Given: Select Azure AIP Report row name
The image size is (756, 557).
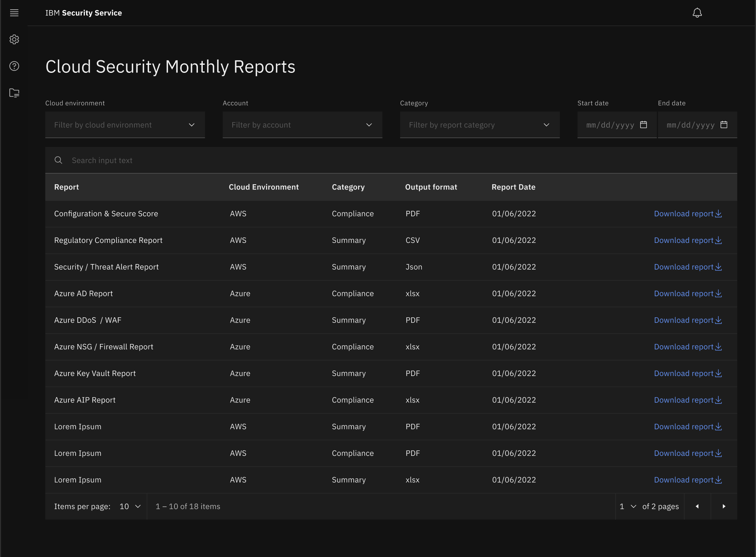Looking at the screenshot, I should click(85, 400).
